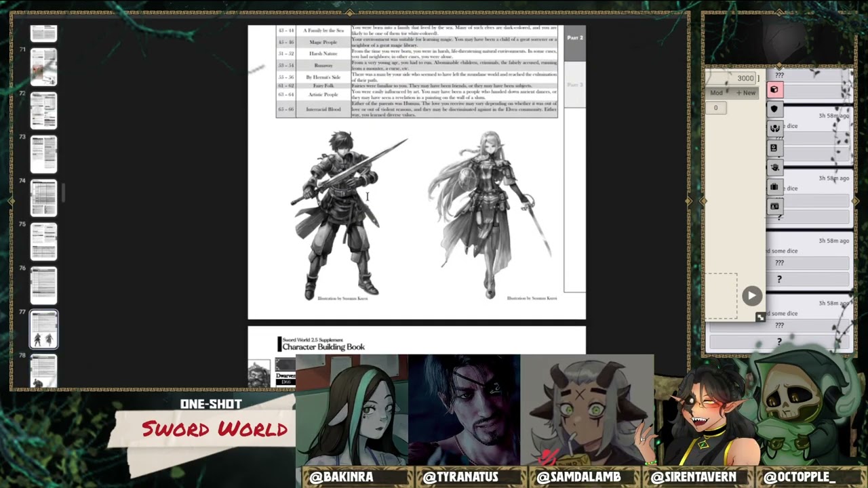868x488 pixels.
Task: Click the expand-collapse corner icon of sheet
Action: point(760,317)
